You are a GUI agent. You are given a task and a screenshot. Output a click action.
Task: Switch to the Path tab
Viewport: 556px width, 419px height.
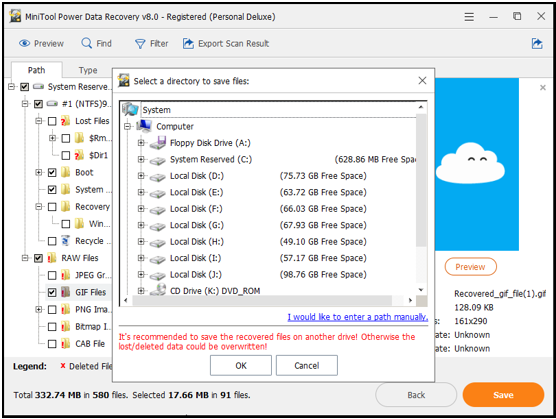tap(37, 70)
